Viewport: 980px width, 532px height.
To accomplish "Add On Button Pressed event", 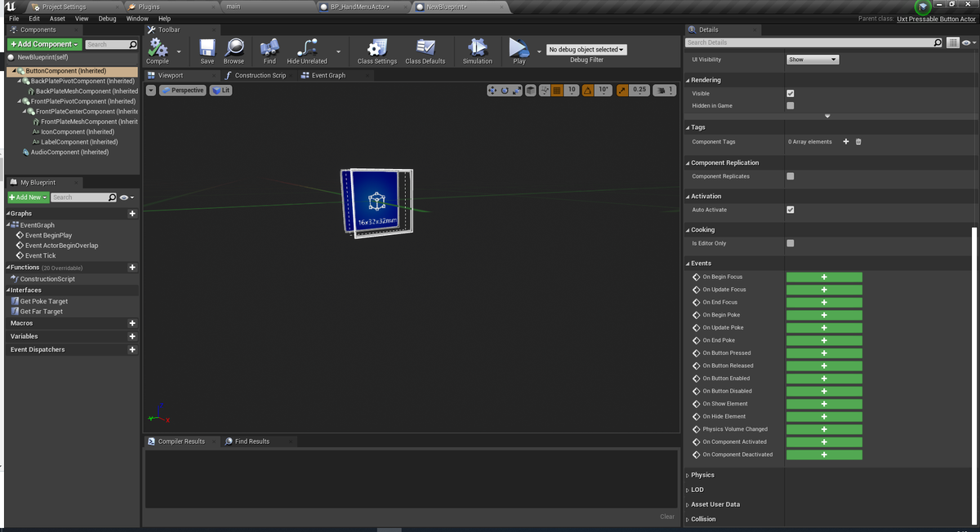I will point(824,353).
